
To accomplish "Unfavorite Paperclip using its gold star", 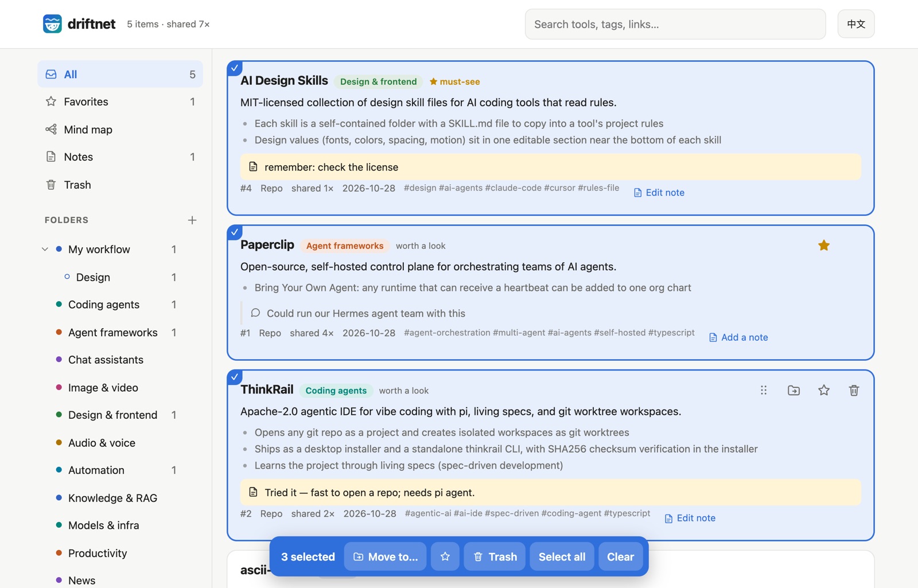I will 824,246.
